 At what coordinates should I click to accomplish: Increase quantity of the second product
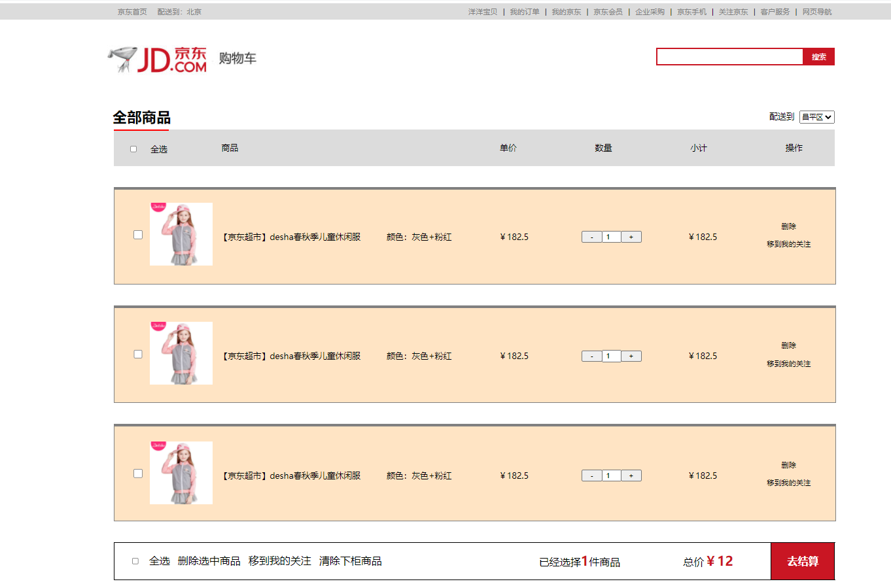tap(631, 356)
